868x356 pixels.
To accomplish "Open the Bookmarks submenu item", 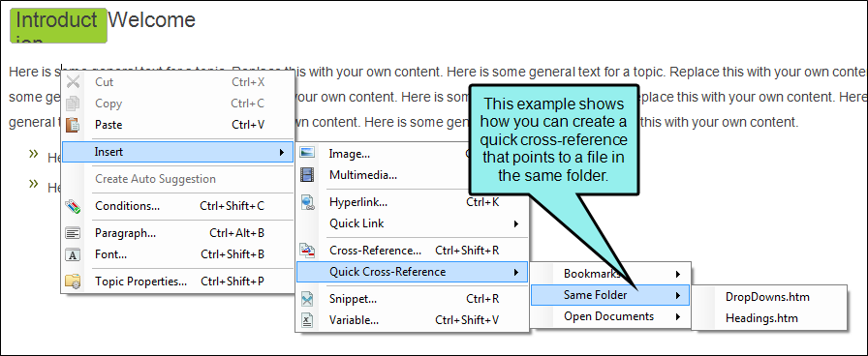I will coord(610,274).
